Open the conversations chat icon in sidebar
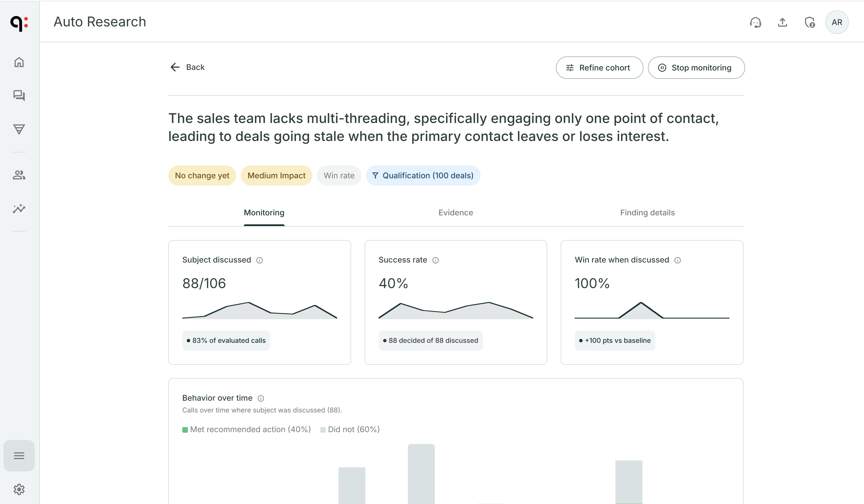Viewport: 864px width, 504px height. pos(19,95)
